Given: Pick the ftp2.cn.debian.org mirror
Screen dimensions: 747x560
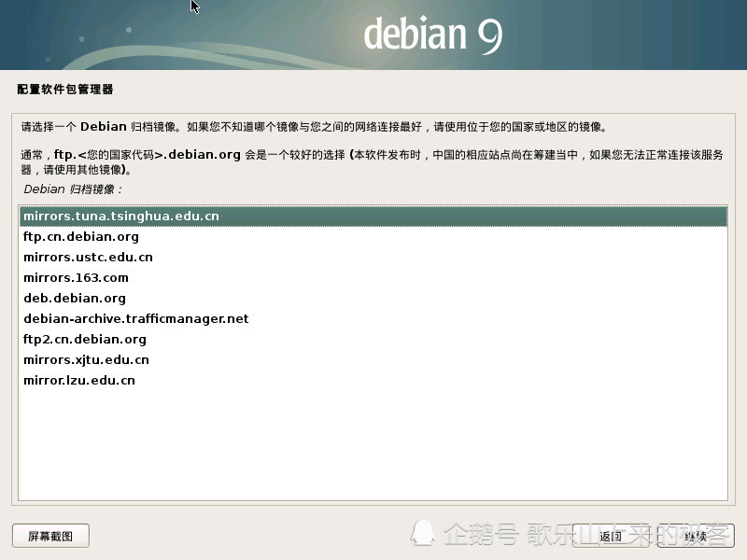Looking at the screenshot, I should point(373,339).
